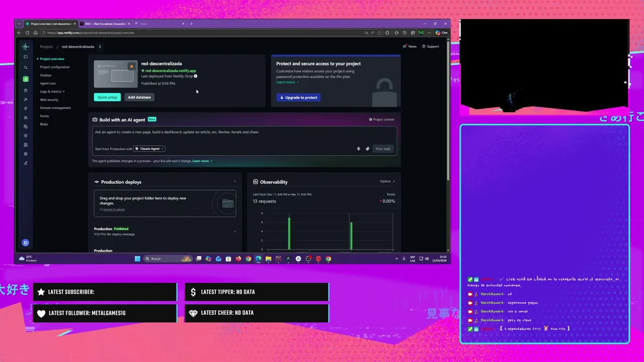Open the red-descentralizada.netlify.app link
This screenshot has height=362, width=644.
coord(171,71)
